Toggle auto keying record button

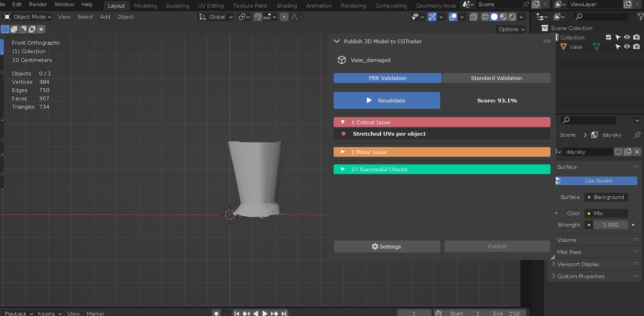point(217,313)
